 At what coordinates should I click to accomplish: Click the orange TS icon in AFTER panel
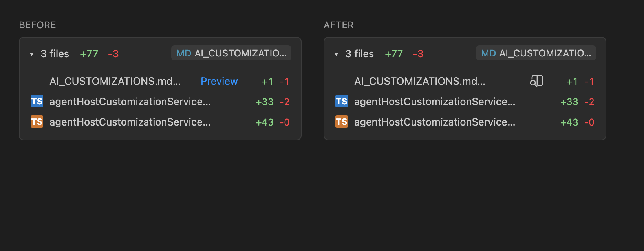(342, 122)
